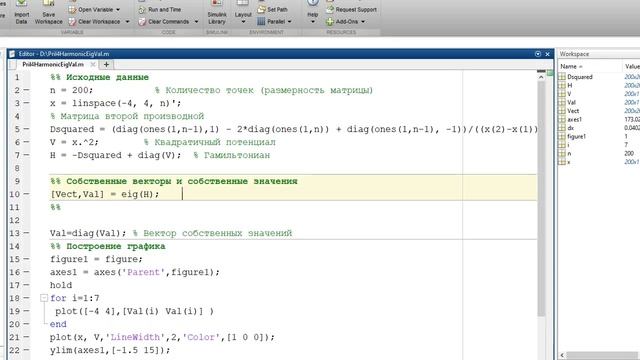Screen dimensions: 640x360
Task: Click the green code analyzer status indicator
Action: pos(550,73)
